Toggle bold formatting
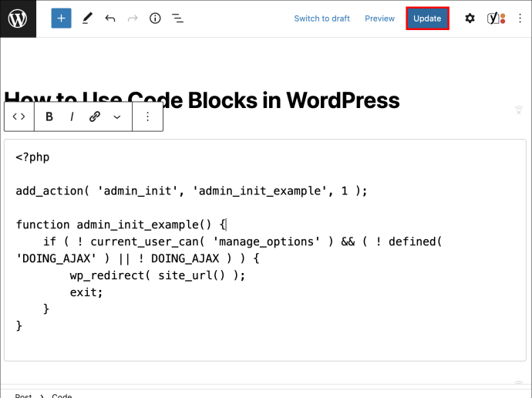This screenshot has width=532, height=398. coord(49,116)
